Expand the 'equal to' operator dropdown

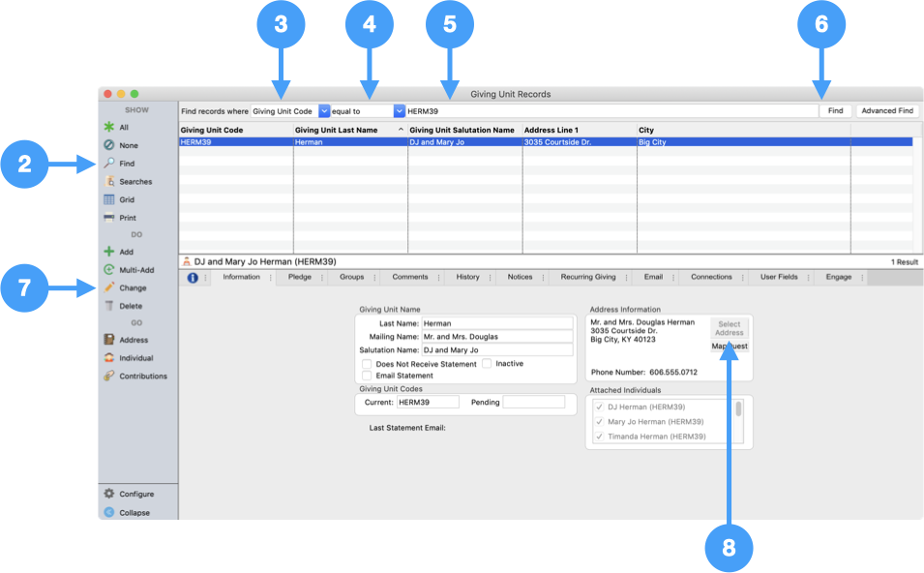[x=399, y=111]
